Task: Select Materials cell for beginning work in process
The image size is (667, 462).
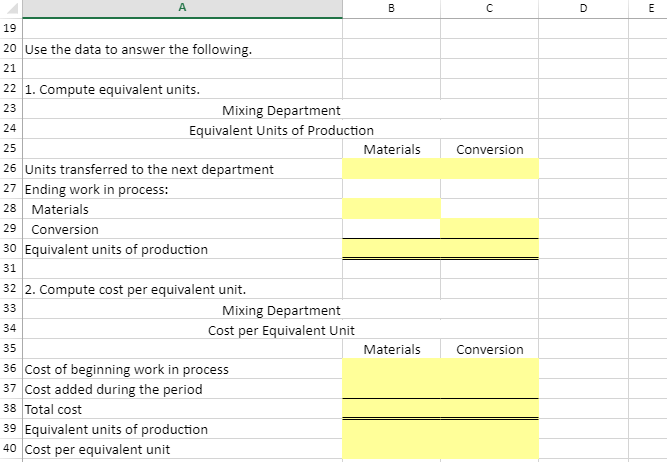Action: pos(391,369)
